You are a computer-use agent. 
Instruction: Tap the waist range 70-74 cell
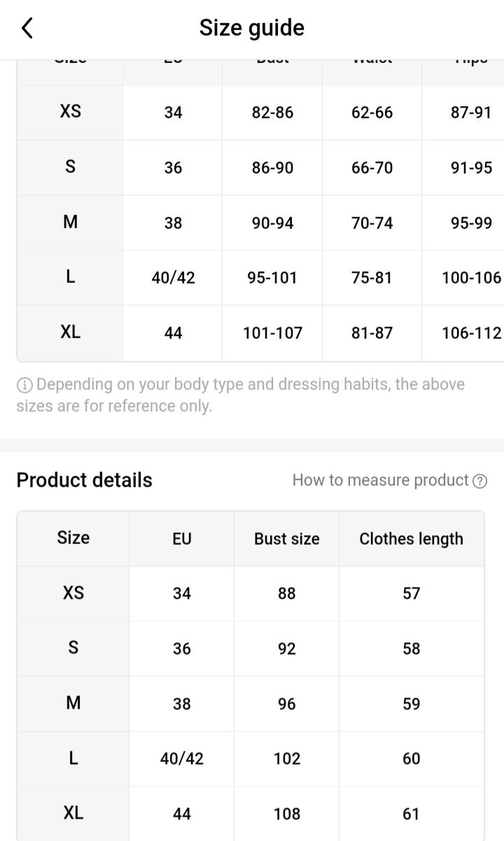[x=372, y=223]
